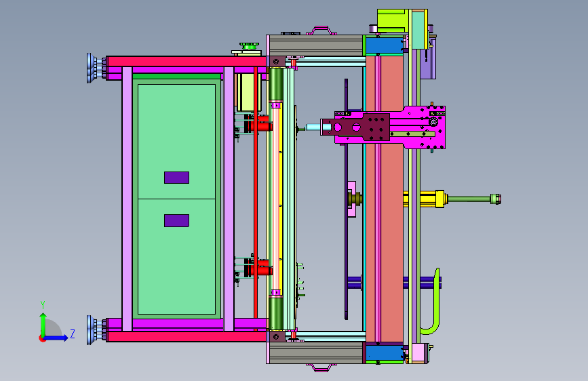This screenshot has height=381, width=588.
Task: Select the upper gray aluminum frame beam
Action: click(x=316, y=45)
